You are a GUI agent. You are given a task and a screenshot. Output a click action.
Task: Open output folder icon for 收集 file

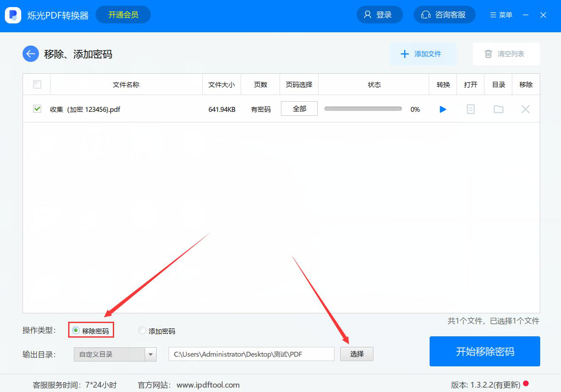point(499,109)
